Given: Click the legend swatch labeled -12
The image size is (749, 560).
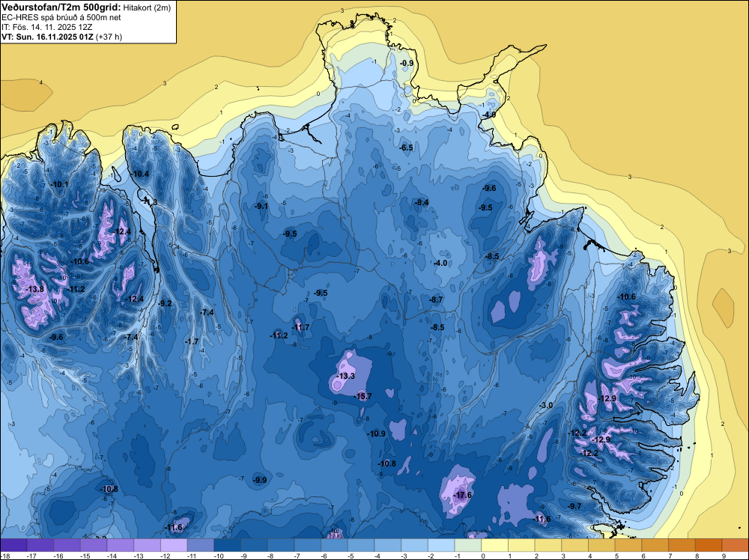Looking at the screenshot, I should pyautogui.click(x=174, y=545).
